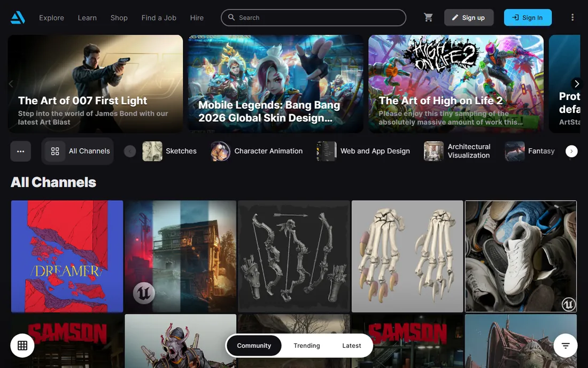Advance the featured carousel with right arrow
The height and width of the screenshot is (368, 588).
coord(577,83)
